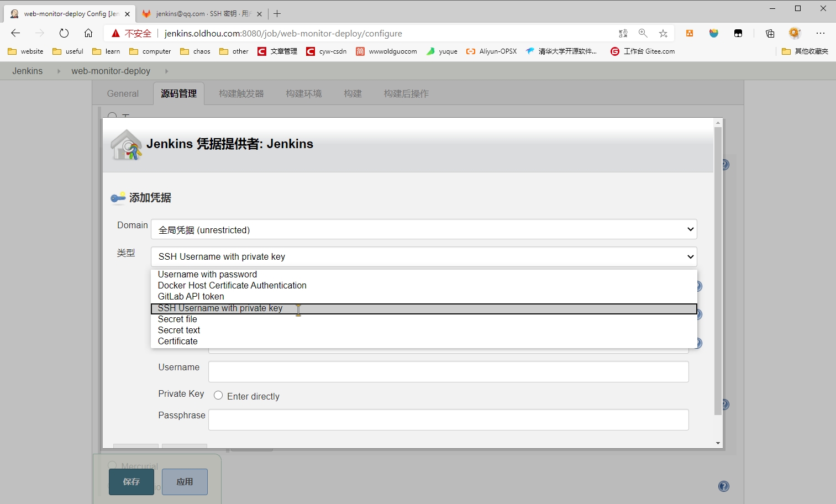The height and width of the screenshot is (504, 836).
Task: Choose SSH Username with private key option
Action: coord(424,308)
